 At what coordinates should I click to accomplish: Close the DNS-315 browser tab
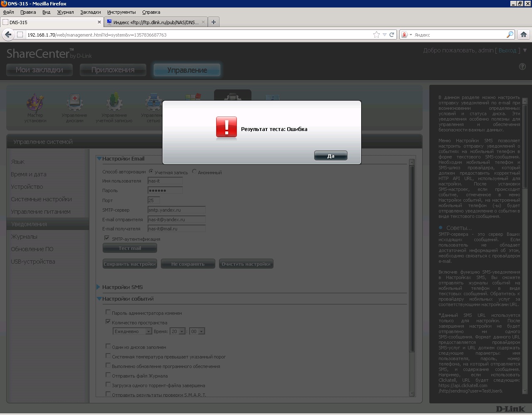(x=99, y=22)
